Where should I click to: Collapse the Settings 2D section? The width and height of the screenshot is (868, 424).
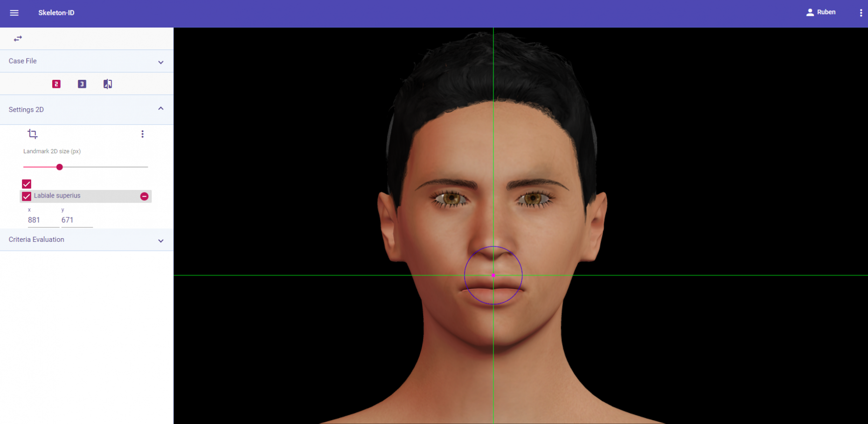click(x=160, y=109)
